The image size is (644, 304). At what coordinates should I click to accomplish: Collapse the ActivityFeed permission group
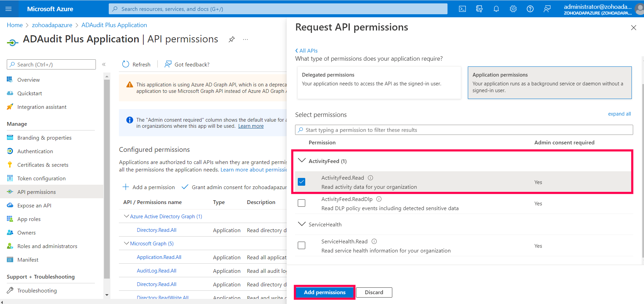pyautogui.click(x=302, y=161)
